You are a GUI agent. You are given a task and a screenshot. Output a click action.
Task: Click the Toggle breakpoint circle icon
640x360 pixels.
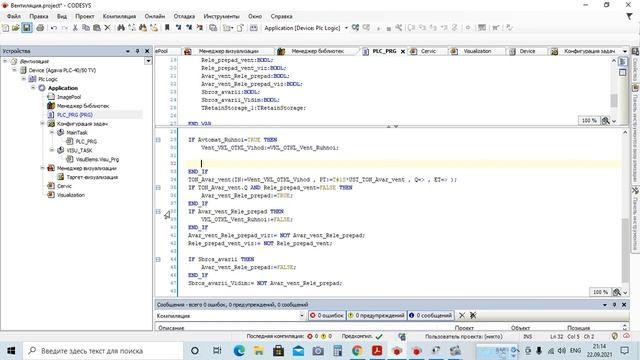click(468, 28)
